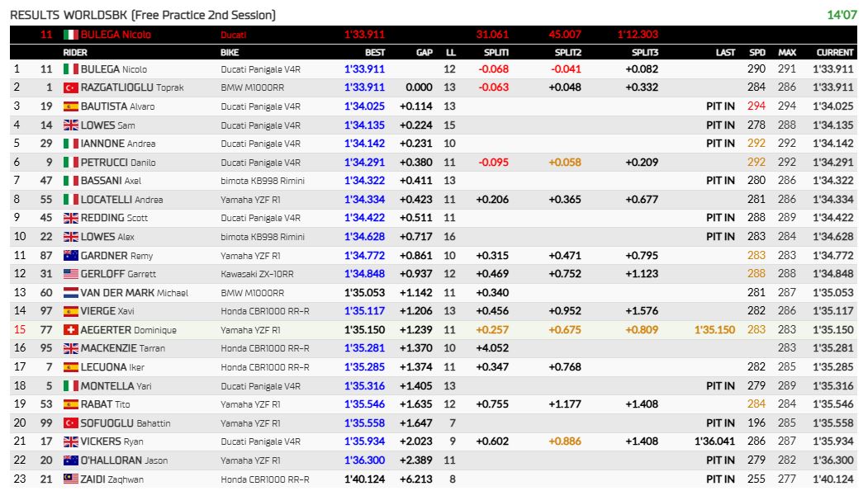Click red split -0.095 in PETRUCCI row
This screenshot has height=491, width=868.
tap(493, 162)
